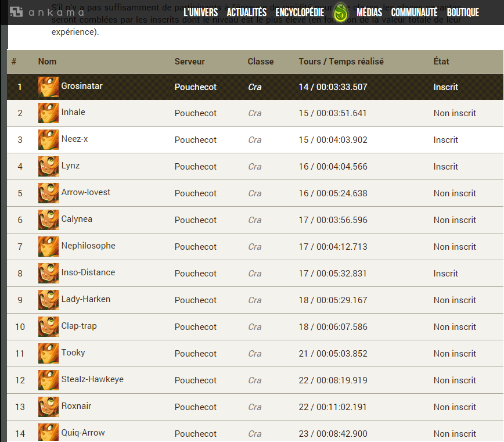This screenshot has width=504, height=442.
Task: Click Neez-x's time 15 / 00:04:03.902
Action: [x=333, y=140]
